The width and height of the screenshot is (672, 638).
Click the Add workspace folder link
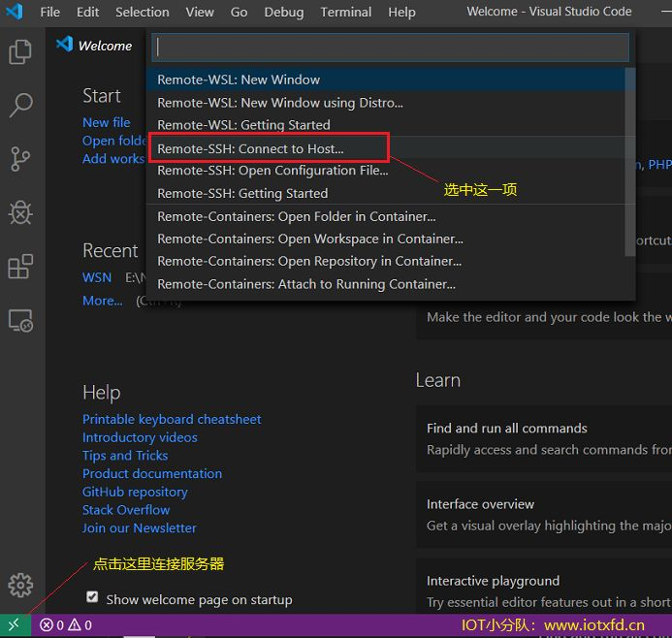(x=114, y=159)
